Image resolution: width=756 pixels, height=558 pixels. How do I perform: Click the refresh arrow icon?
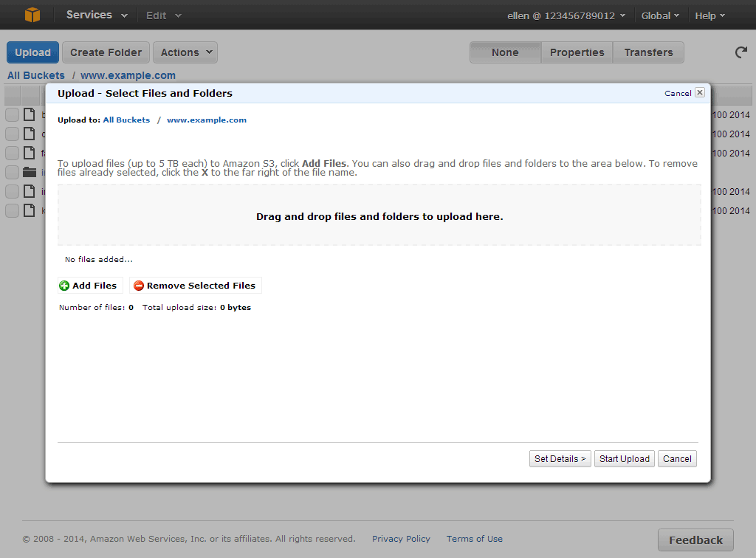(740, 52)
